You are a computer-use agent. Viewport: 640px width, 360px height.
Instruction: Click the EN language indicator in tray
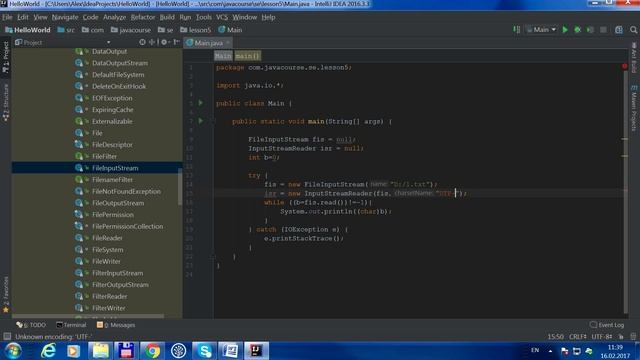pyautogui.click(x=535, y=350)
